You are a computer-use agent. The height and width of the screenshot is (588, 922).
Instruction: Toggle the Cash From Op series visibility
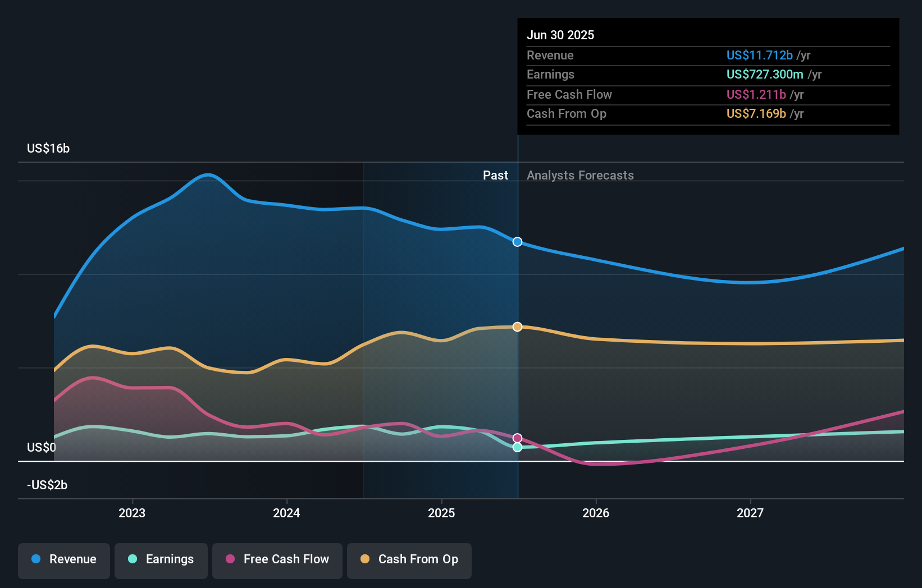(409, 559)
